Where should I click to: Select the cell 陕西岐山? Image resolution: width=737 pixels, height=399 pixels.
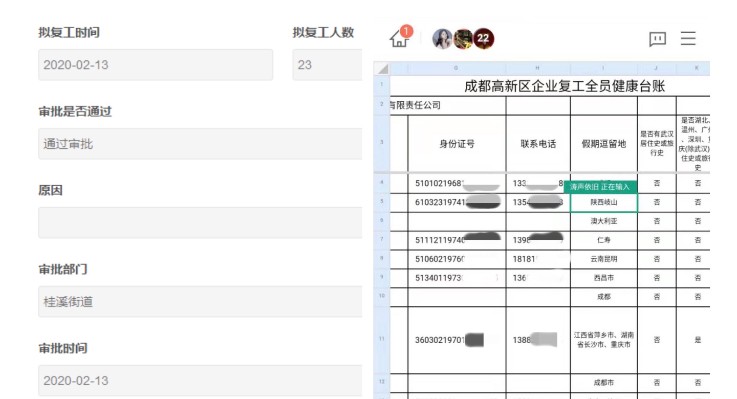point(604,203)
